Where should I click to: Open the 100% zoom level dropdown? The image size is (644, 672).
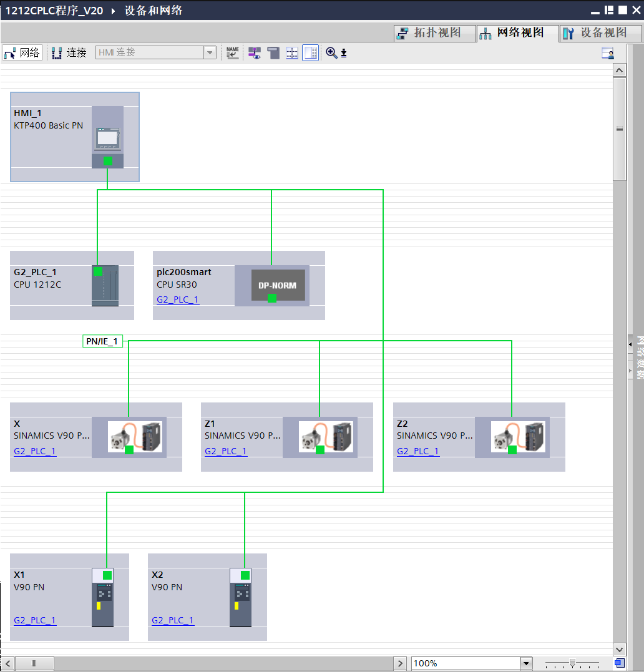point(526,663)
